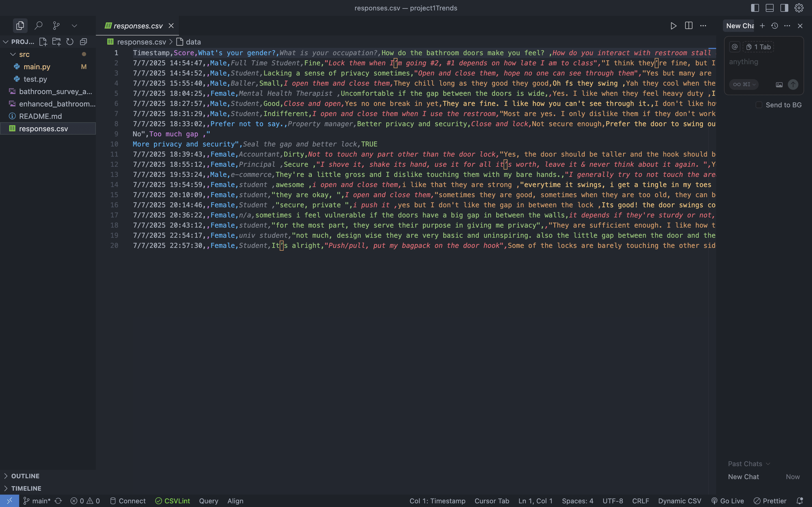Enable the Send to BG checkbox
Viewport: 812px width, 507px height.
pos(759,105)
